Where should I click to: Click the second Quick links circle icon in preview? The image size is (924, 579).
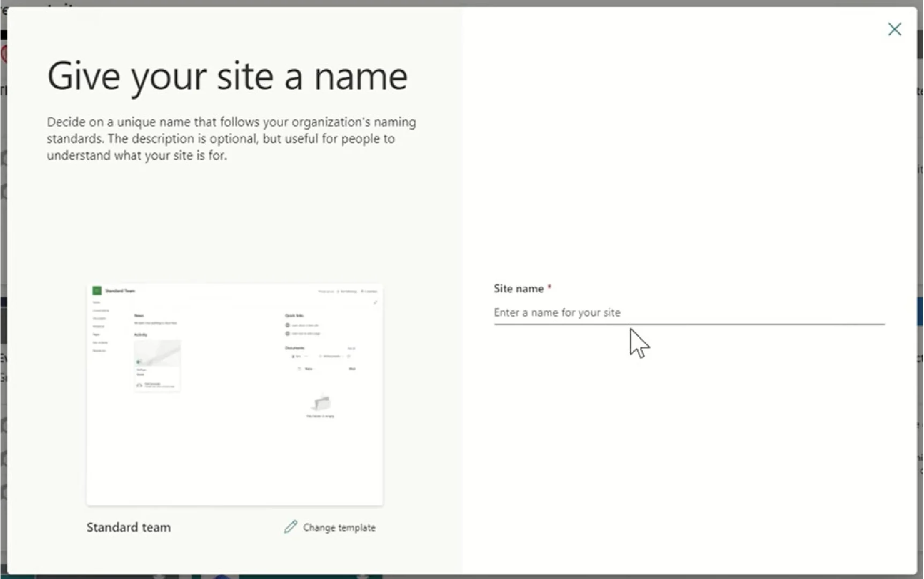coord(287,333)
